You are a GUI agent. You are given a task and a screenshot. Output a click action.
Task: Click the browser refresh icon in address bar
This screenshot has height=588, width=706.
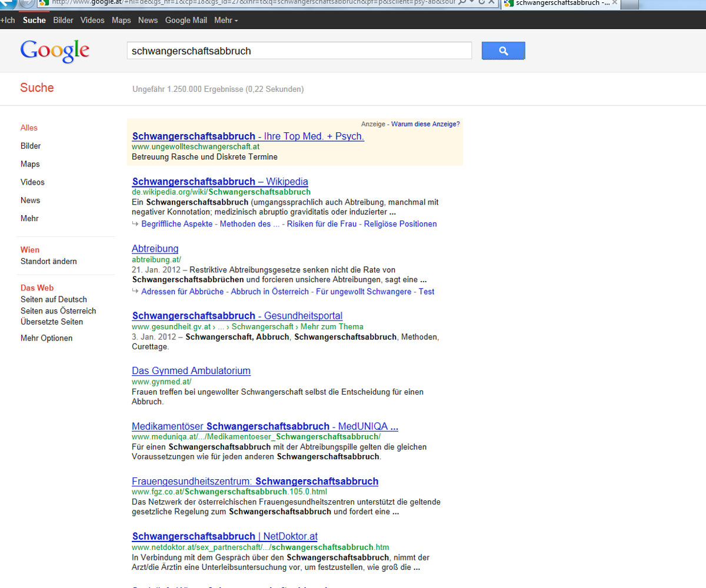pyautogui.click(x=482, y=2)
